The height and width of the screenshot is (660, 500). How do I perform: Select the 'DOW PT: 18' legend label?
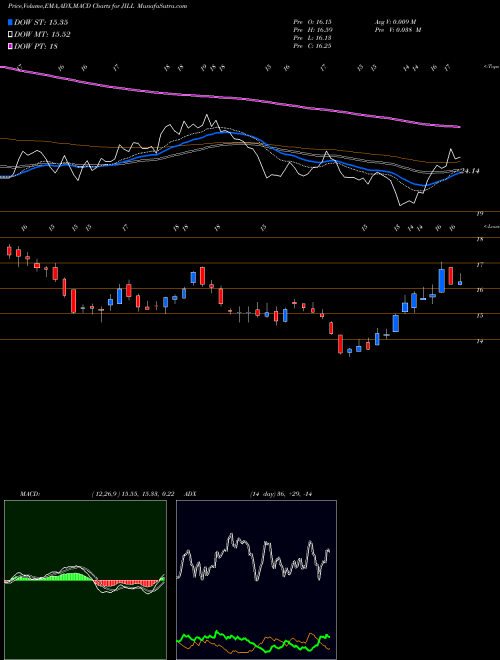tap(36, 46)
